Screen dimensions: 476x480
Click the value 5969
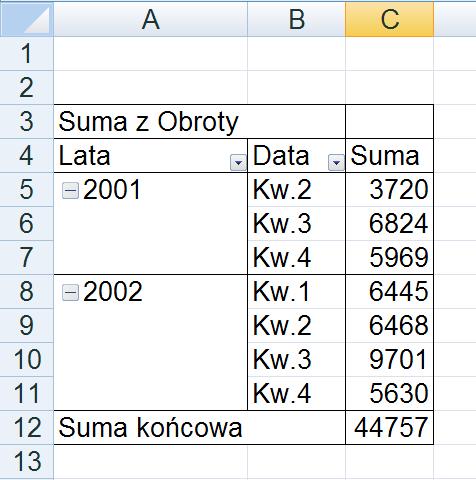399,257
